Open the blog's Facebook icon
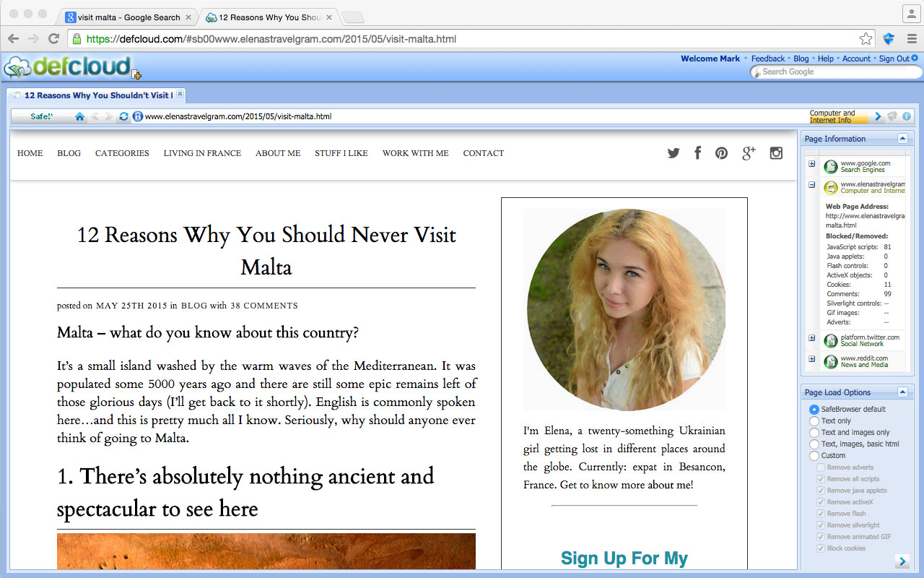Viewport: 924px width, 578px height. 697,152
